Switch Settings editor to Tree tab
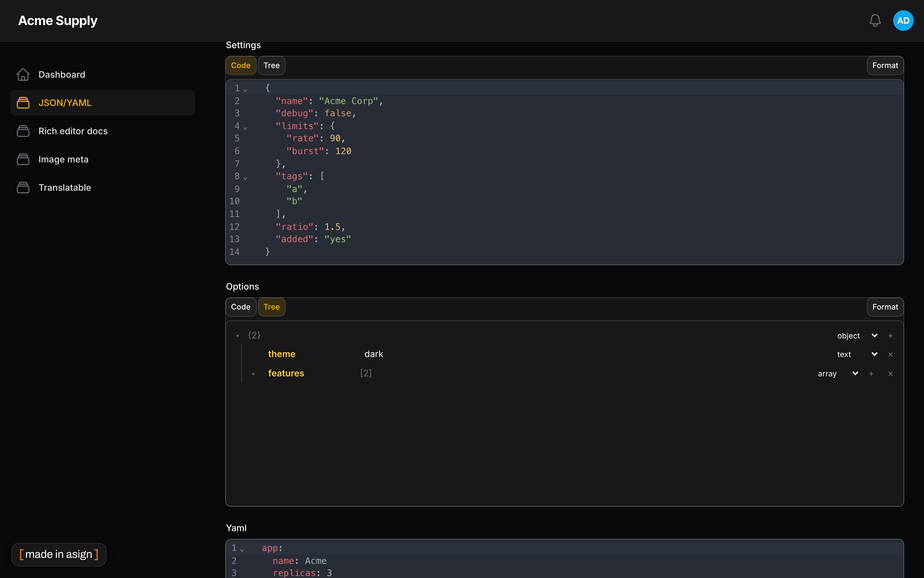 [271, 66]
